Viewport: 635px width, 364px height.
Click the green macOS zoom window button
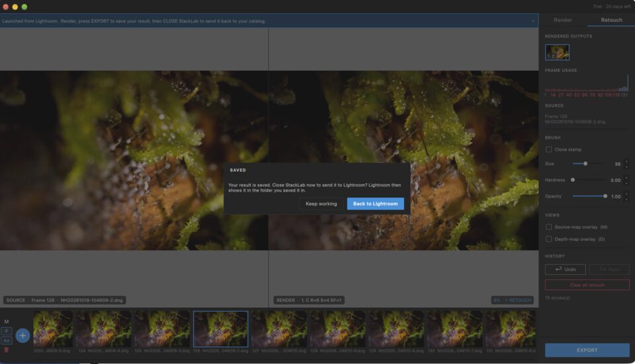24,7
